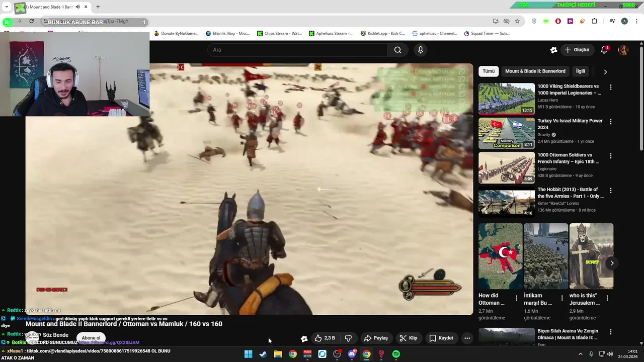Image resolution: width=644 pixels, height=362 pixels.
Task: Reload the browser page
Action: (31, 21)
